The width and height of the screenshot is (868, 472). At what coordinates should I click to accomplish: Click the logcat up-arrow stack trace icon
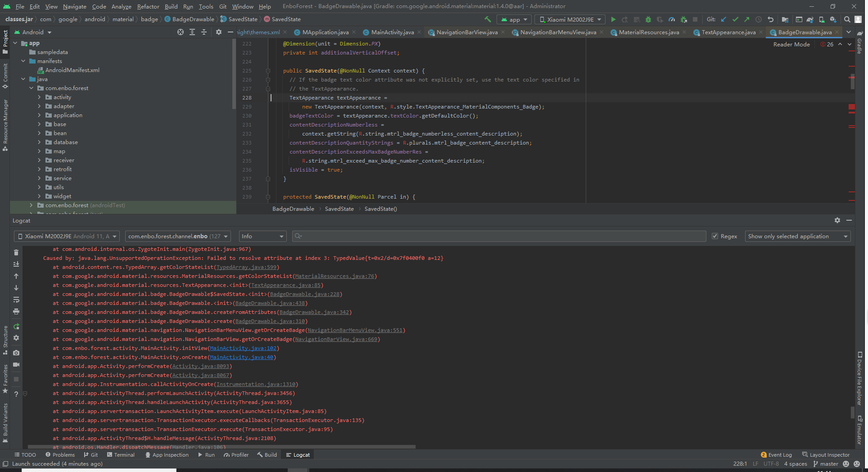click(x=16, y=276)
